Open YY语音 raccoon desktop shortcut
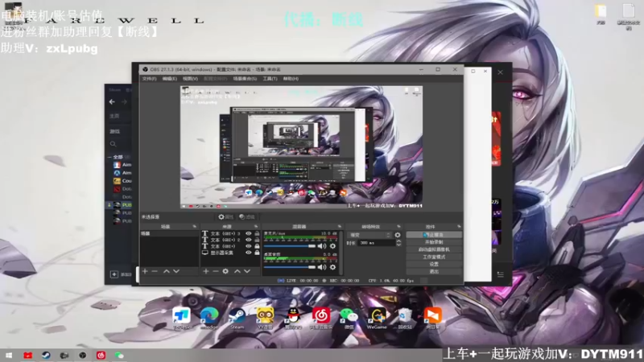The width and height of the screenshot is (644, 362). [x=265, y=317]
